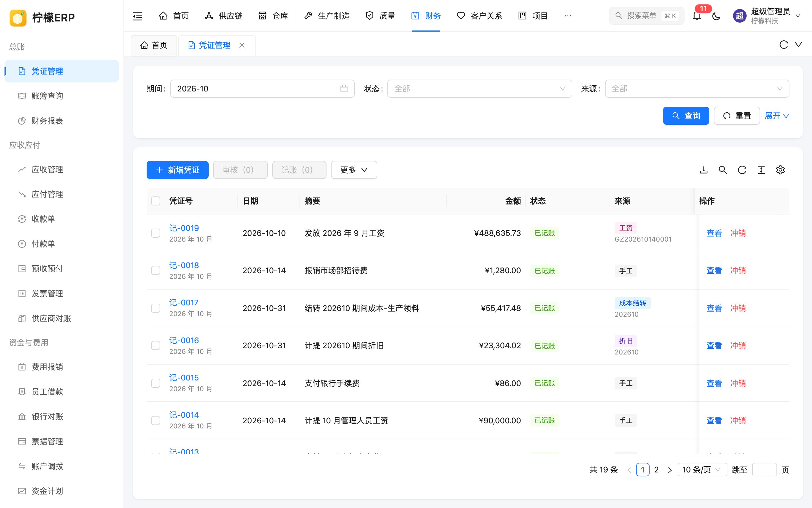Screen dimensions: 812x508
Task: Open tab list chevron dropdown
Action: [x=798, y=45]
